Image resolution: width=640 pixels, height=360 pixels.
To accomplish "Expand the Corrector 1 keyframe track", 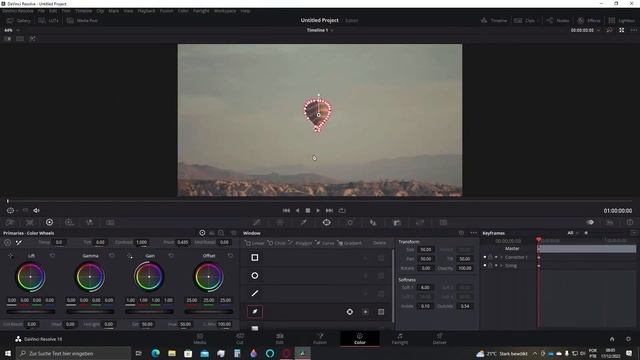I will [501, 258].
